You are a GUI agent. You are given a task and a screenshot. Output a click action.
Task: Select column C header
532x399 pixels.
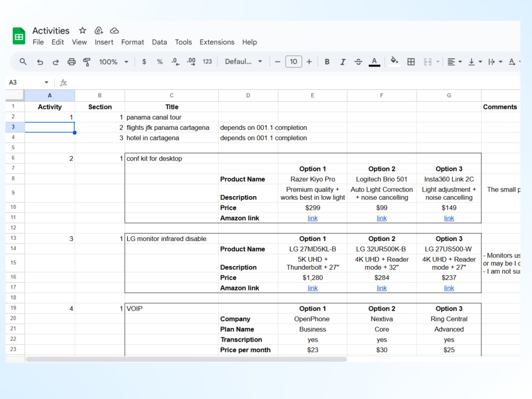[x=172, y=96]
